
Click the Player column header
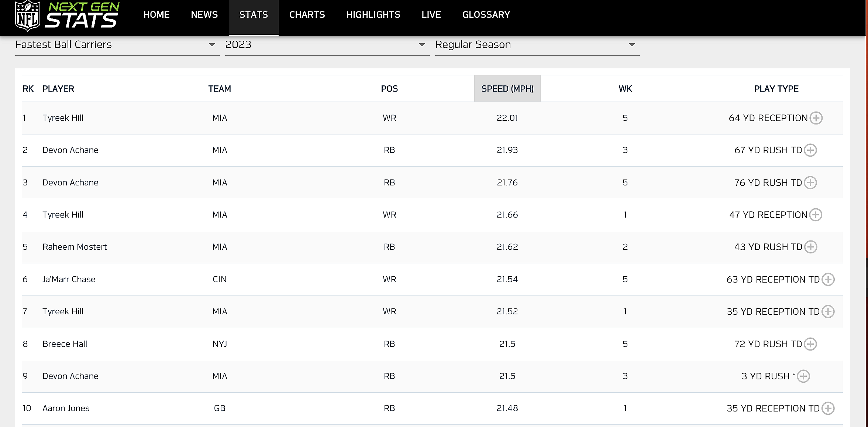[x=58, y=89]
